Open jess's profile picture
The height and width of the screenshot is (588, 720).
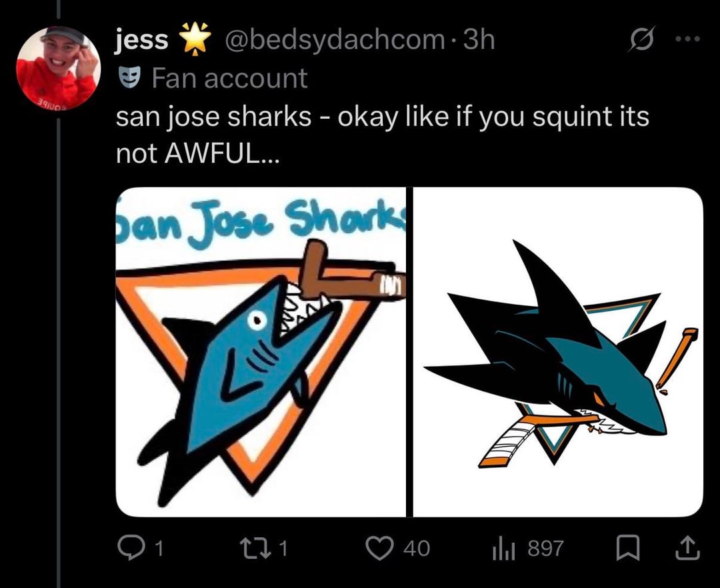[58, 68]
